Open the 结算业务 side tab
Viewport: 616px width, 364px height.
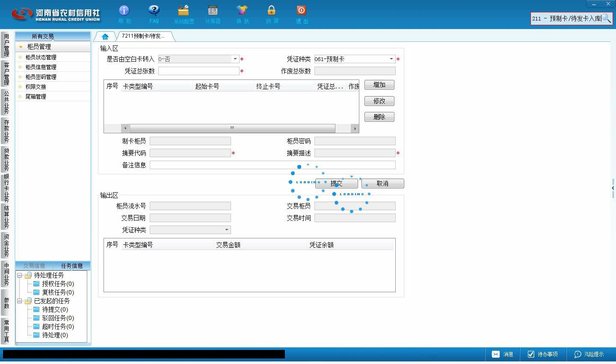coord(6,217)
